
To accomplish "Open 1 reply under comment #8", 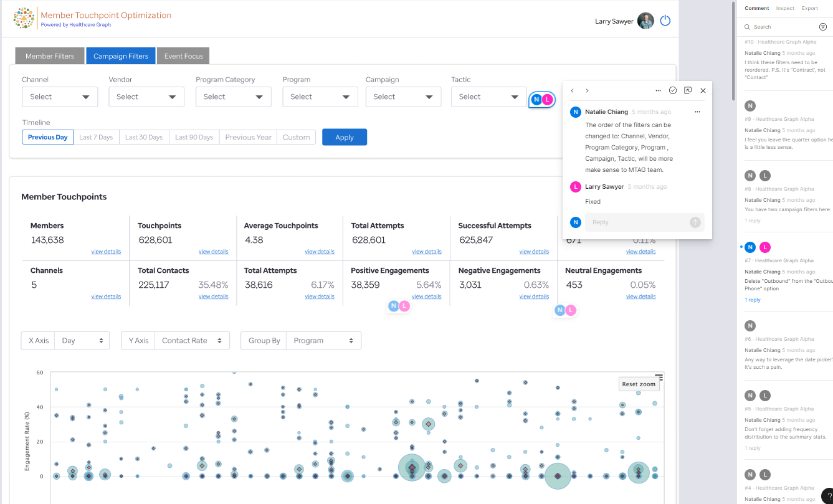I will [x=753, y=221].
